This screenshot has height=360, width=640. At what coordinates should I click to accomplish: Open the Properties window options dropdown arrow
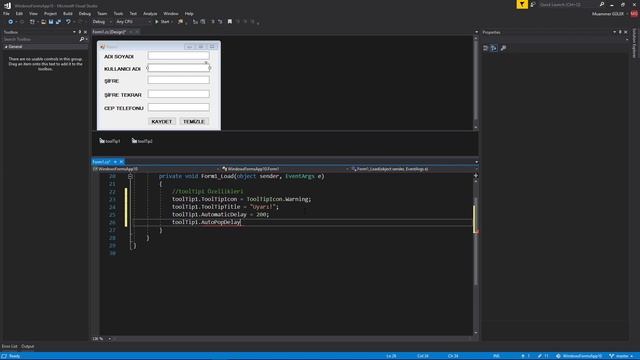(615, 32)
